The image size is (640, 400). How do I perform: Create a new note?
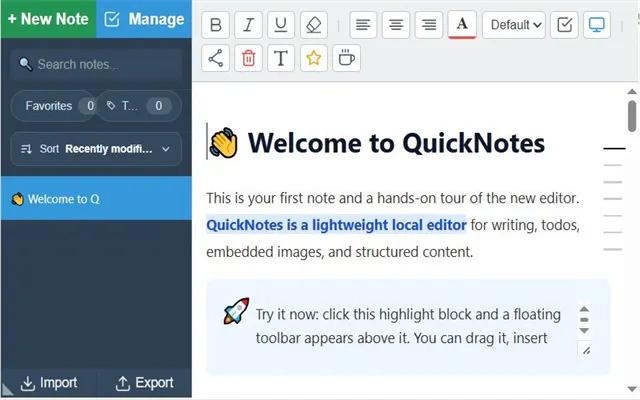point(48,19)
